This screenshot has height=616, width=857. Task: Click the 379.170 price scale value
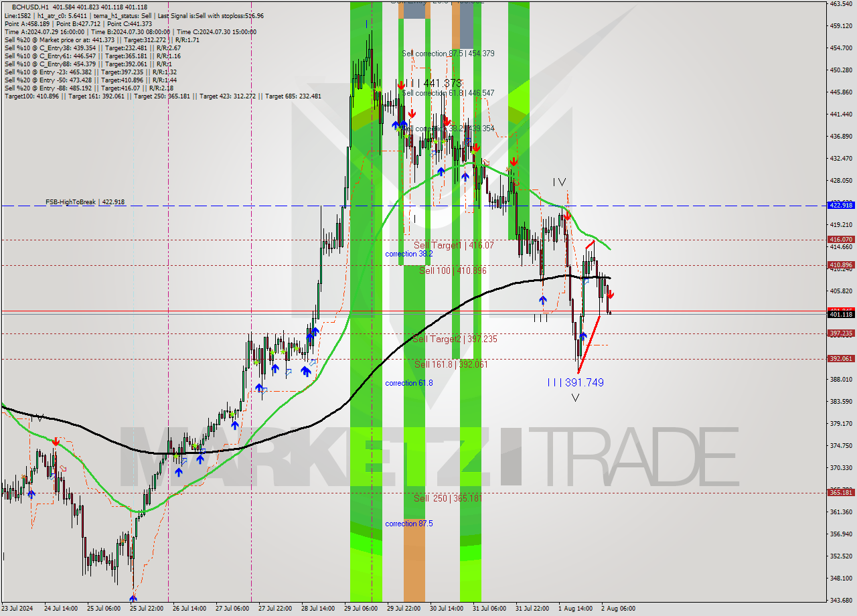841,424
